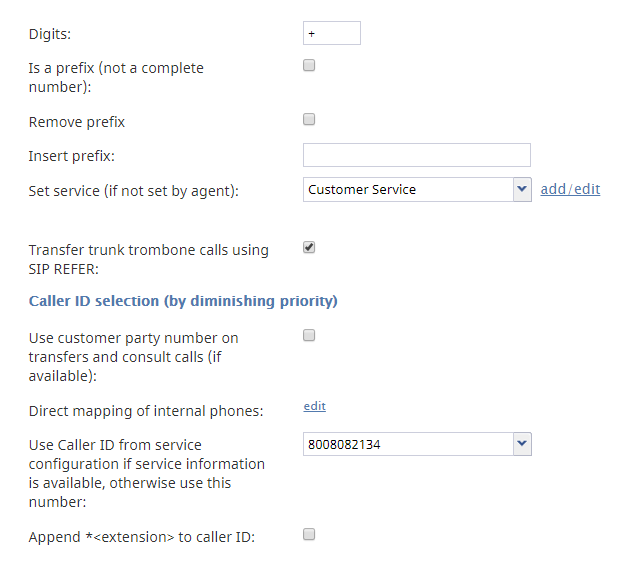The width and height of the screenshot is (631, 572).
Task: Click the 'Remove prefix' label text
Action: tap(76, 122)
